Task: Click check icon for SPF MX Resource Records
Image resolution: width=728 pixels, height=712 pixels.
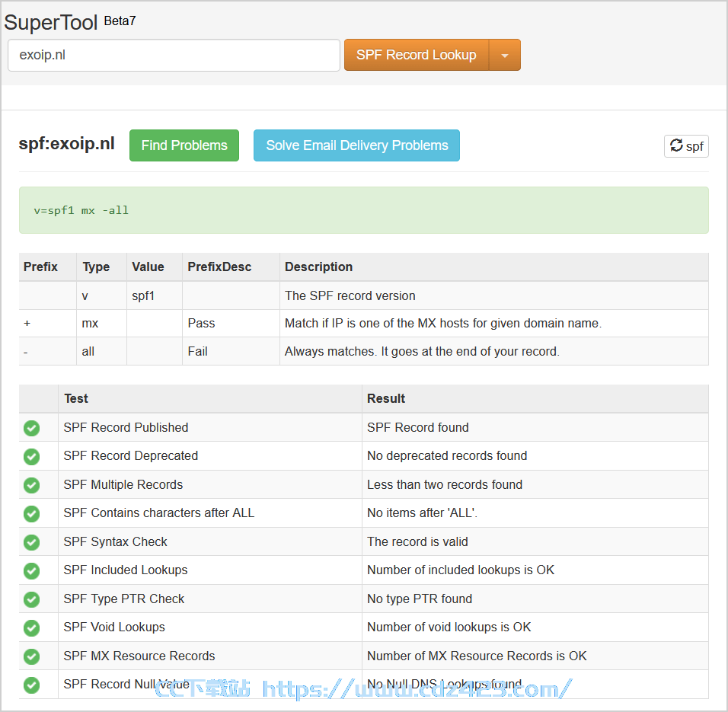Action: [x=31, y=656]
